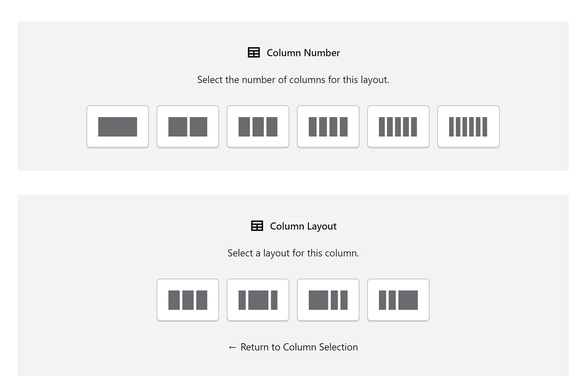Pick the three columns number option
The height and width of the screenshot is (391, 588).
258,127
